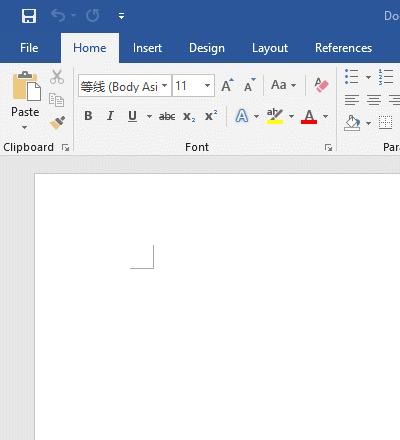This screenshot has width=400, height=440.
Task: Open font color picker arrow
Action: (326, 116)
